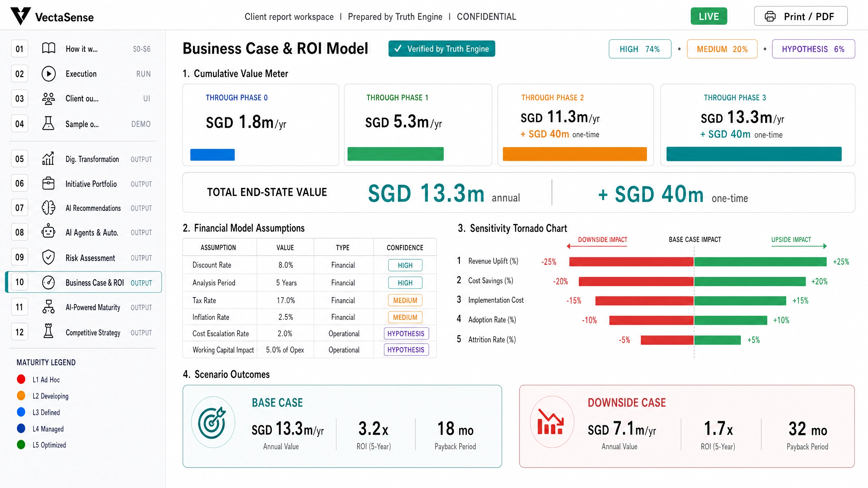This screenshot has width=868, height=488.
Task: Go to AI Recommendations section
Action: coord(83,208)
